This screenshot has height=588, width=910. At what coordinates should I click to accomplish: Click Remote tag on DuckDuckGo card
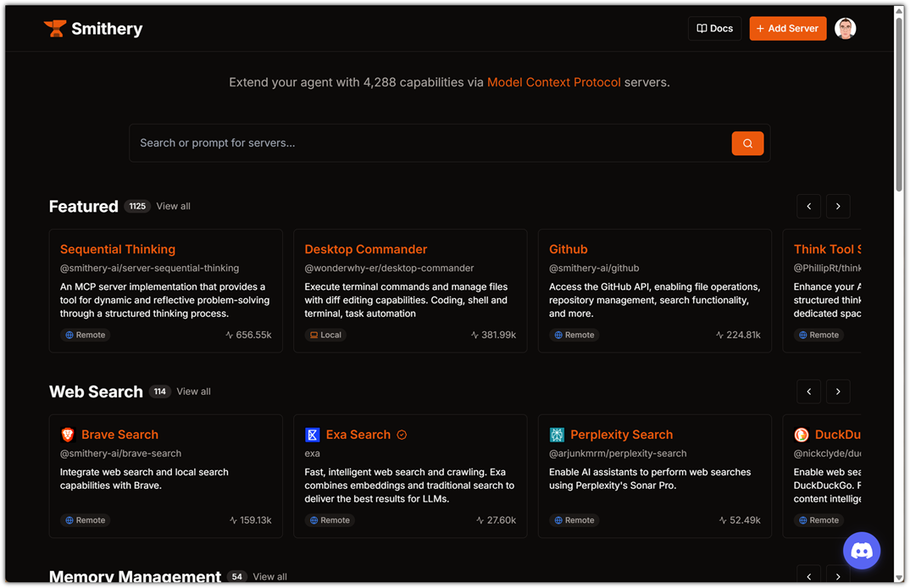(x=818, y=520)
